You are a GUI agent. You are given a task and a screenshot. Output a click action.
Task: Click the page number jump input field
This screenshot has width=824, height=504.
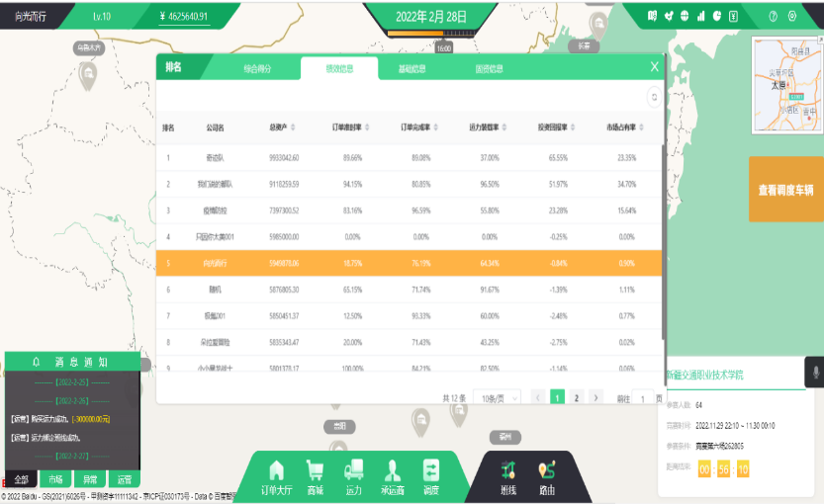point(645,397)
